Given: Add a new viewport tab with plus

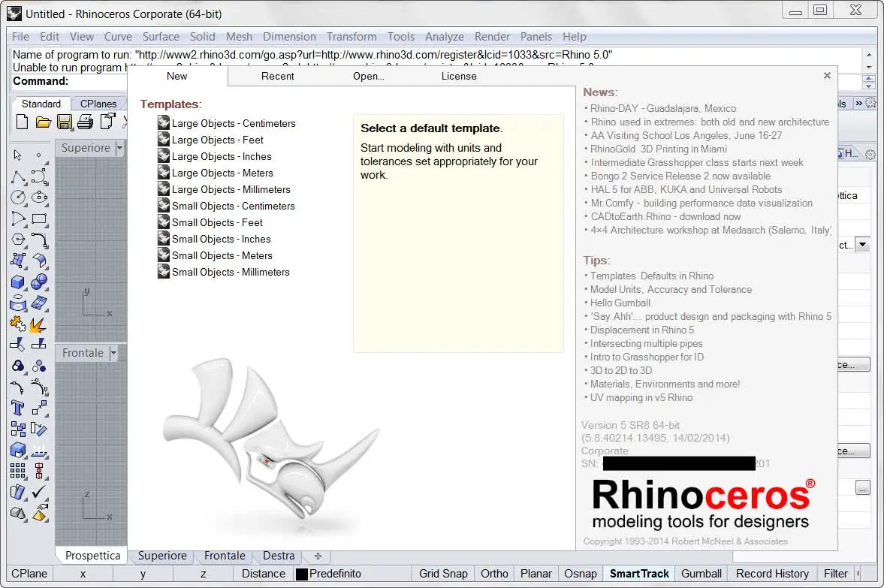Looking at the screenshot, I should (x=318, y=556).
